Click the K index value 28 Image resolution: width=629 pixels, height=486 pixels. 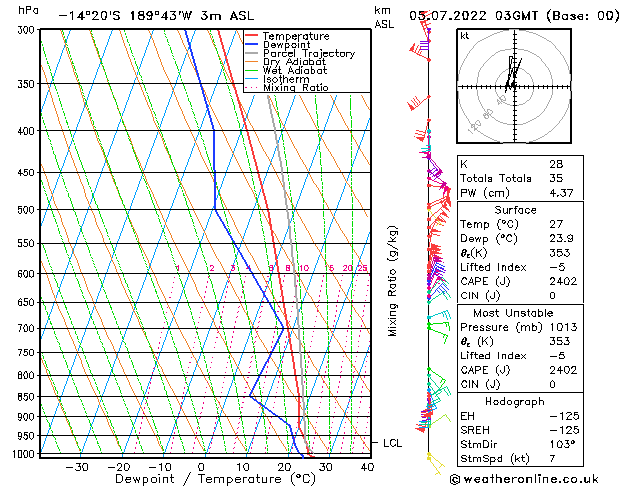pos(556,164)
